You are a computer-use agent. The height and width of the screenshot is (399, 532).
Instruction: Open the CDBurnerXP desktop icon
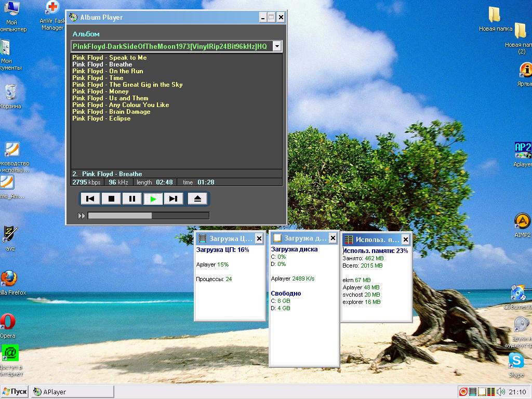(518, 292)
